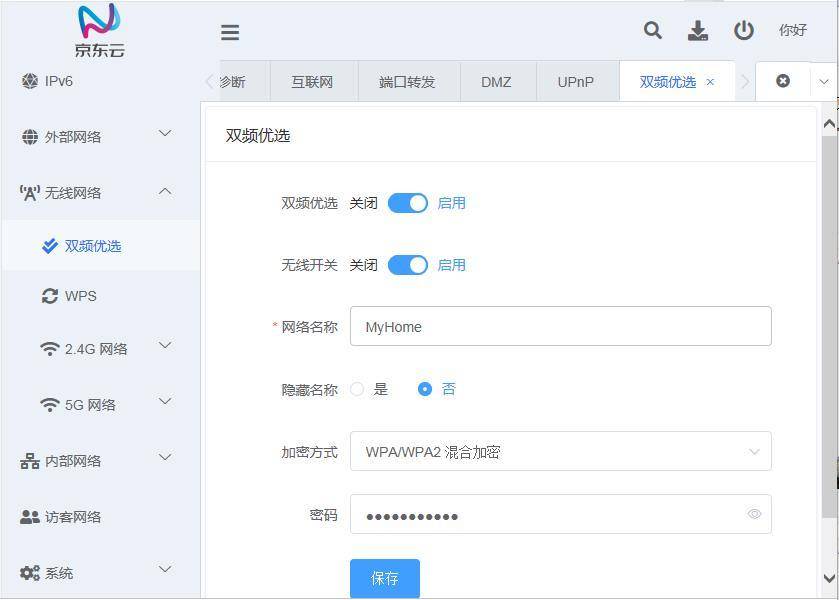839x600 pixels.
Task: Select the 是 radio button for 隐藏名称
Action: pyautogui.click(x=357, y=389)
